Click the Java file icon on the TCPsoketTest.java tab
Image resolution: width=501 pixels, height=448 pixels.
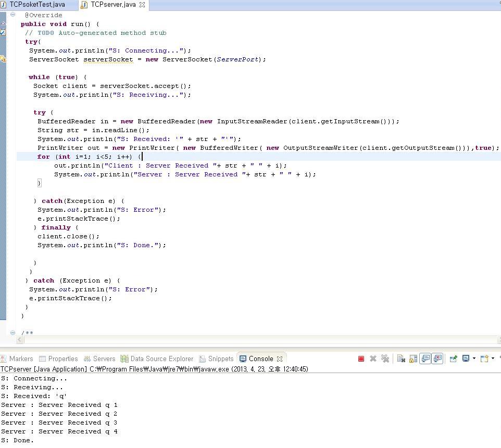(x=4, y=5)
